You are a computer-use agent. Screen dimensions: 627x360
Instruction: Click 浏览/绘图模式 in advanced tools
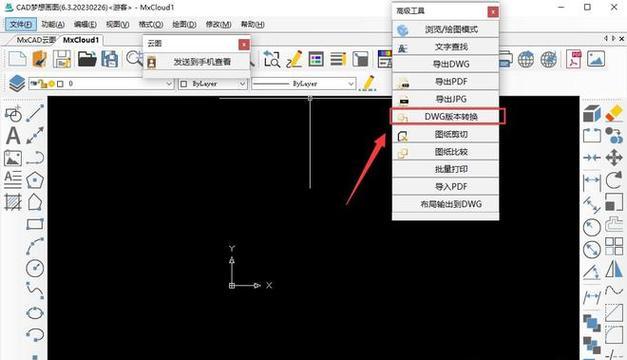point(445,29)
